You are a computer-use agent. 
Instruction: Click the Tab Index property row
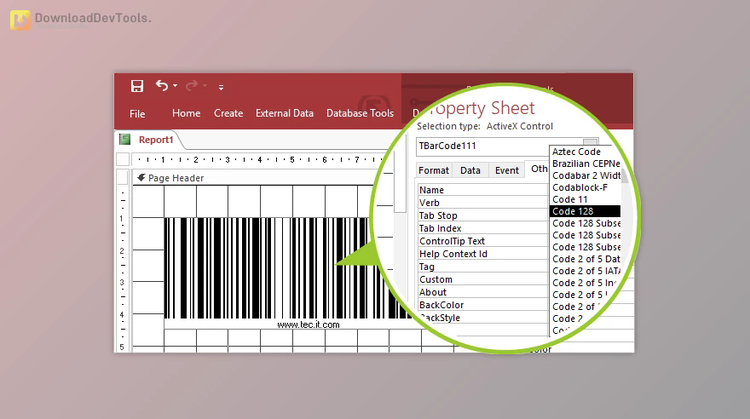482,229
